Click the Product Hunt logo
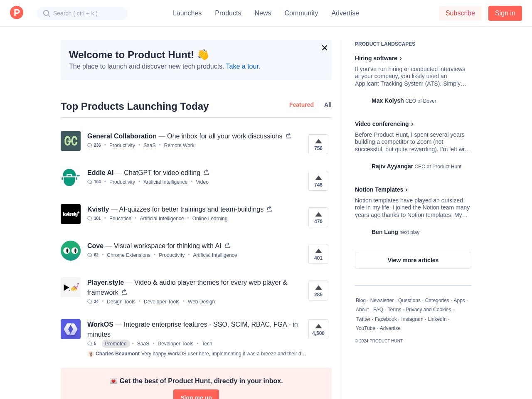The image size is (532, 399). (x=17, y=13)
